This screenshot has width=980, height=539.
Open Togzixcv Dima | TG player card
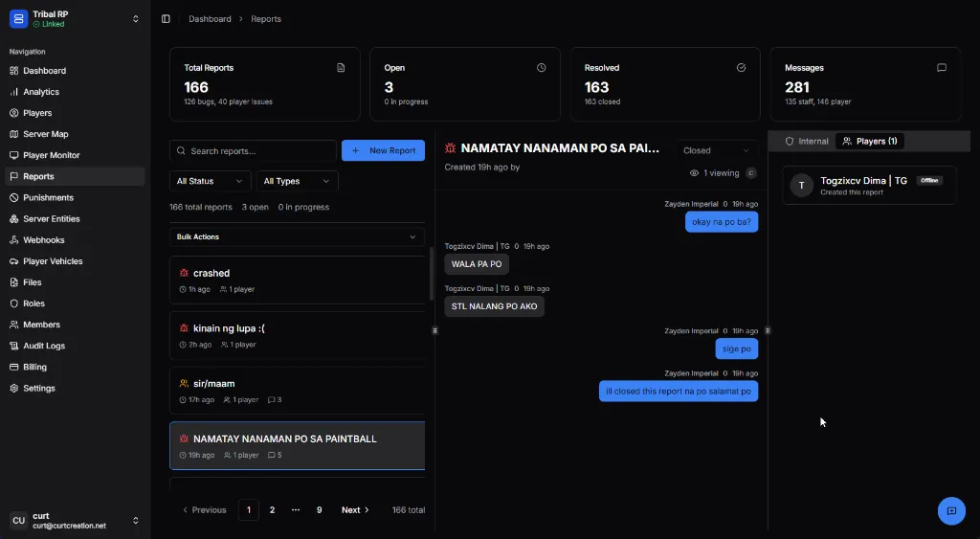[869, 185]
